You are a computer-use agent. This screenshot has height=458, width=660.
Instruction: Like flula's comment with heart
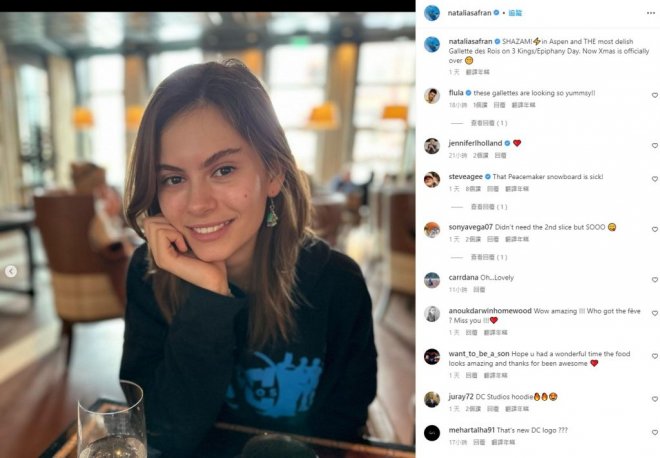[x=655, y=95]
